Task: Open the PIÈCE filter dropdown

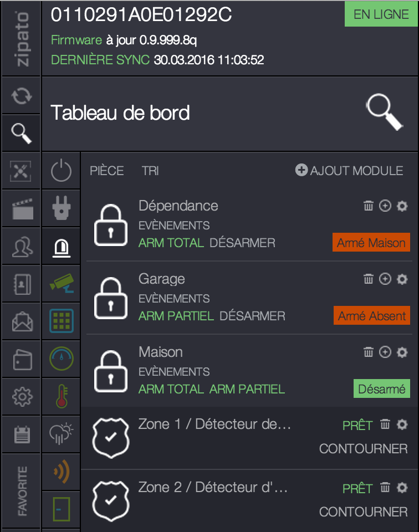Action: [x=106, y=171]
